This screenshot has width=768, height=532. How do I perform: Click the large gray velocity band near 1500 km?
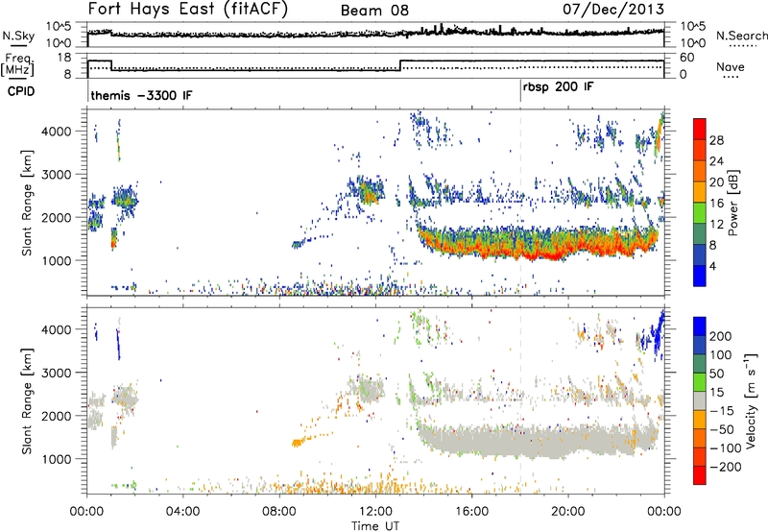click(539, 441)
